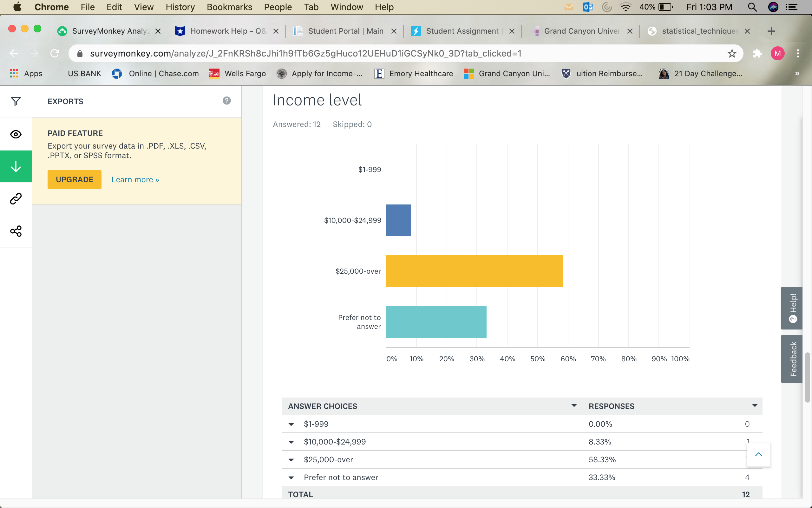Click the blue $10,000-$24,999 bar
The height and width of the screenshot is (508, 812).
(399, 220)
